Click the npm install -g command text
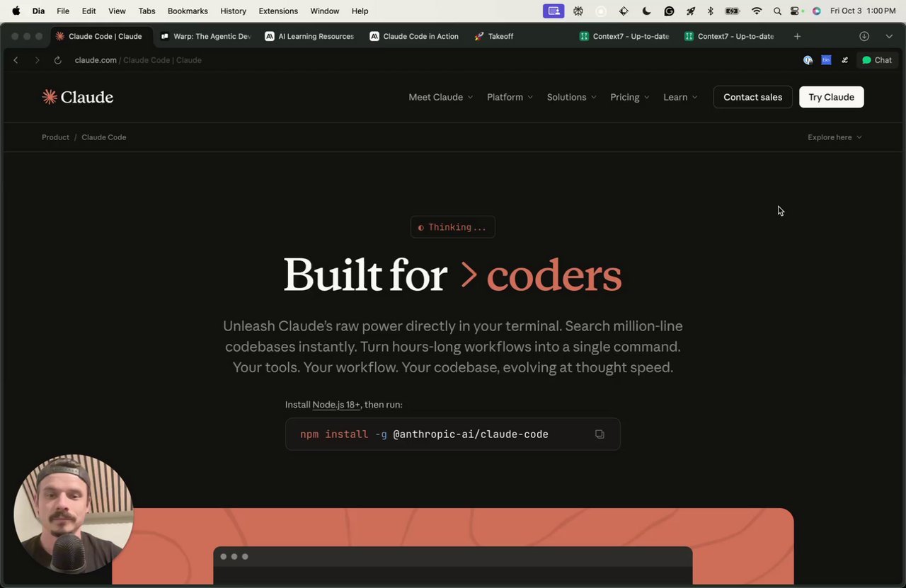Viewport: 906px width, 588px height. pos(424,434)
